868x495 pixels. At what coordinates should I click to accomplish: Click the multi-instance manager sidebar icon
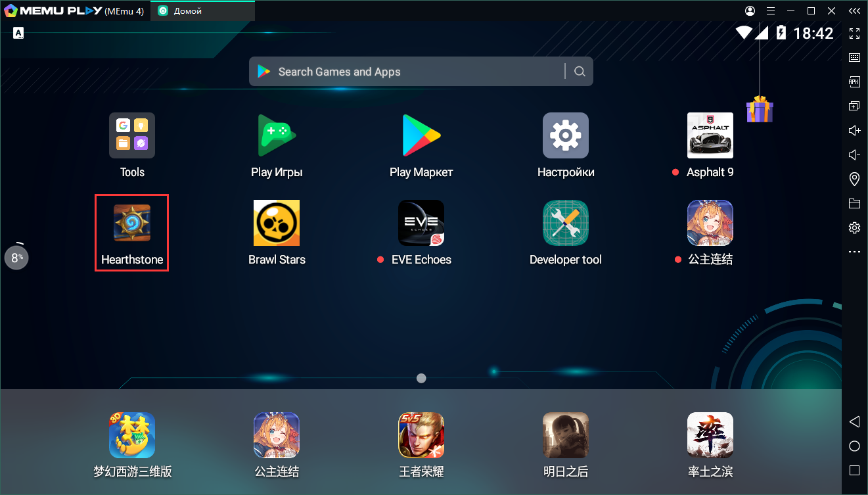[x=854, y=106]
